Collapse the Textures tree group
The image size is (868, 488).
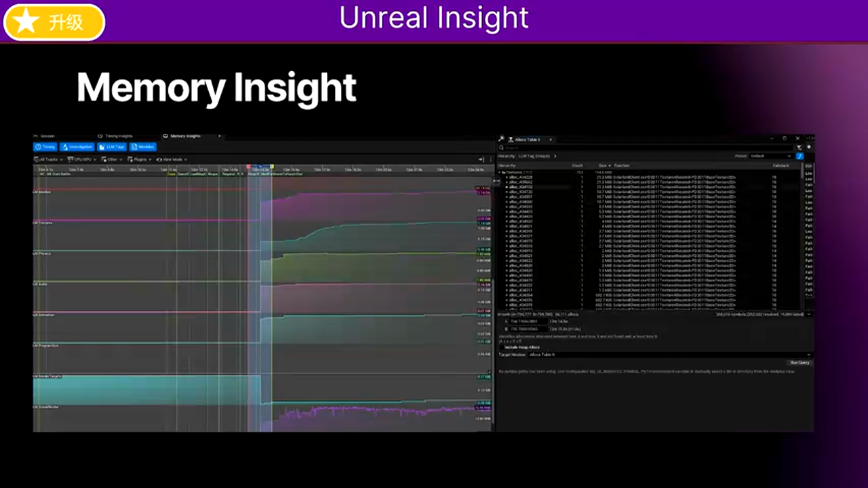500,172
